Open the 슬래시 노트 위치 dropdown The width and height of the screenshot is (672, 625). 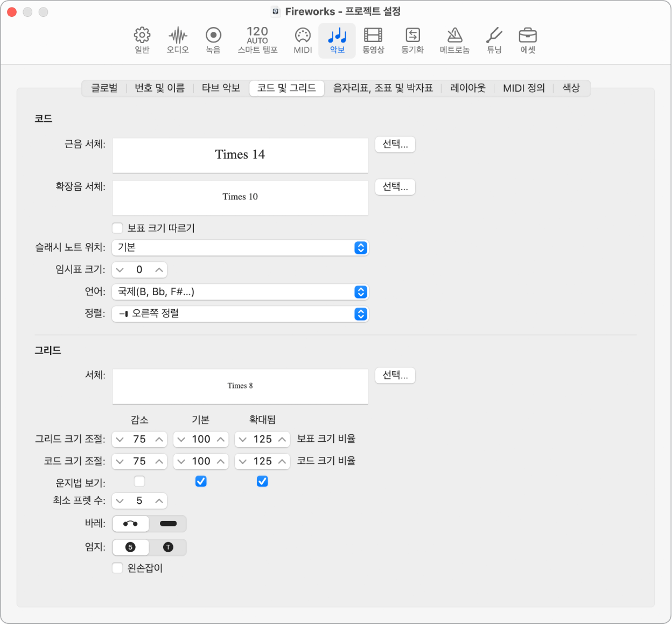pyautogui.click(x=240, y=248)
